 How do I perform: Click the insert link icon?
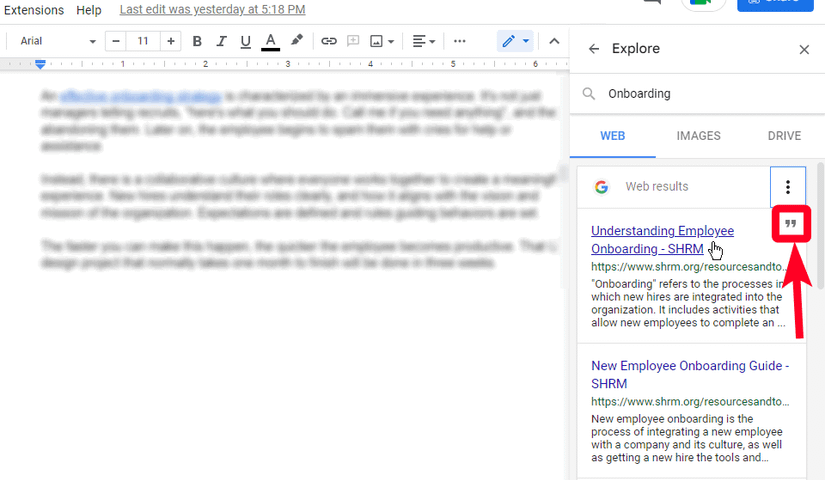(x=328, y=41)
